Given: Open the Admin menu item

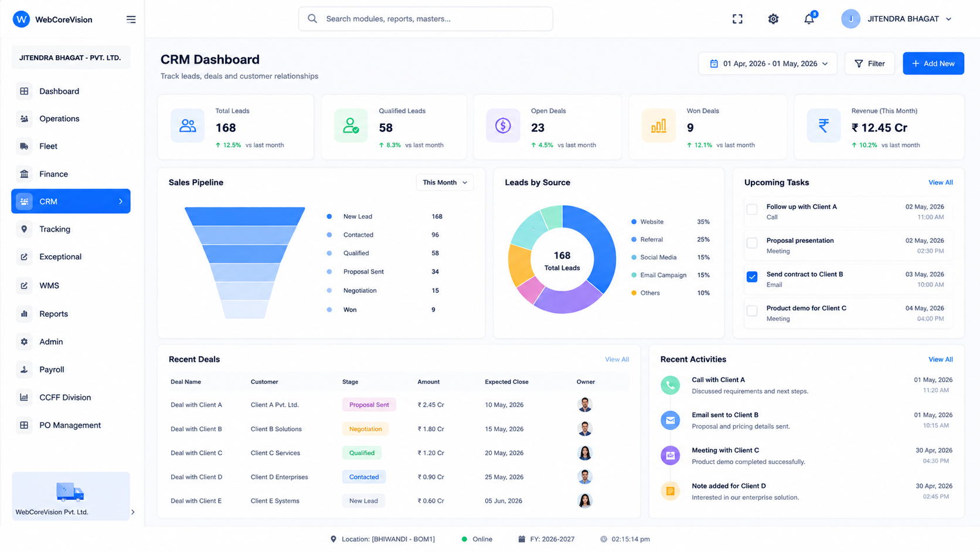Looking at the screenshot, I should (71, 341).
